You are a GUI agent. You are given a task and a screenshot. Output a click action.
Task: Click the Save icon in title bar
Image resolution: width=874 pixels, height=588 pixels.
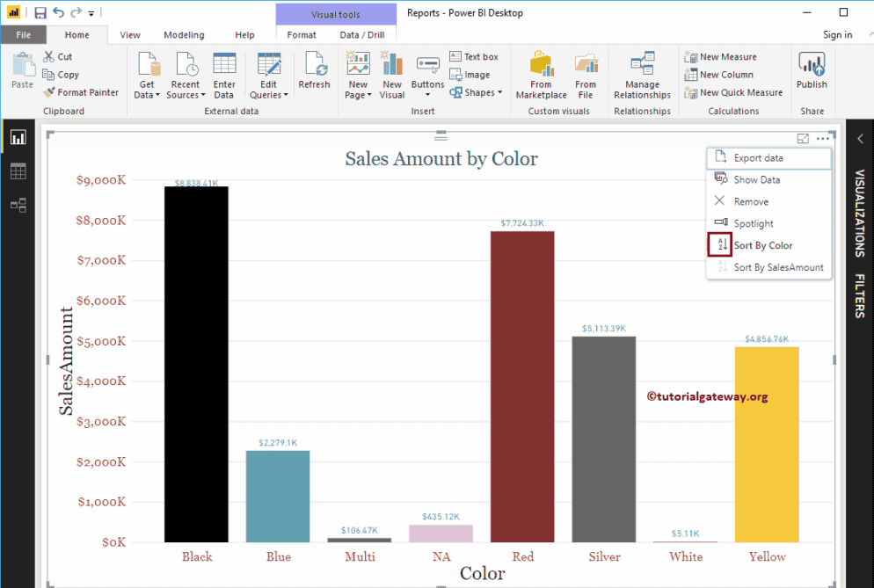point(40,12)
